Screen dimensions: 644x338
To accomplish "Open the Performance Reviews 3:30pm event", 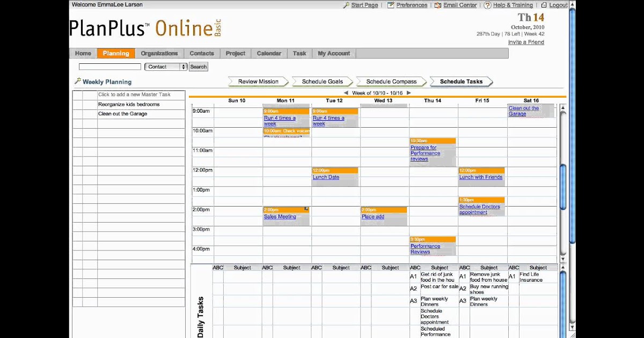I will [425, 249].
